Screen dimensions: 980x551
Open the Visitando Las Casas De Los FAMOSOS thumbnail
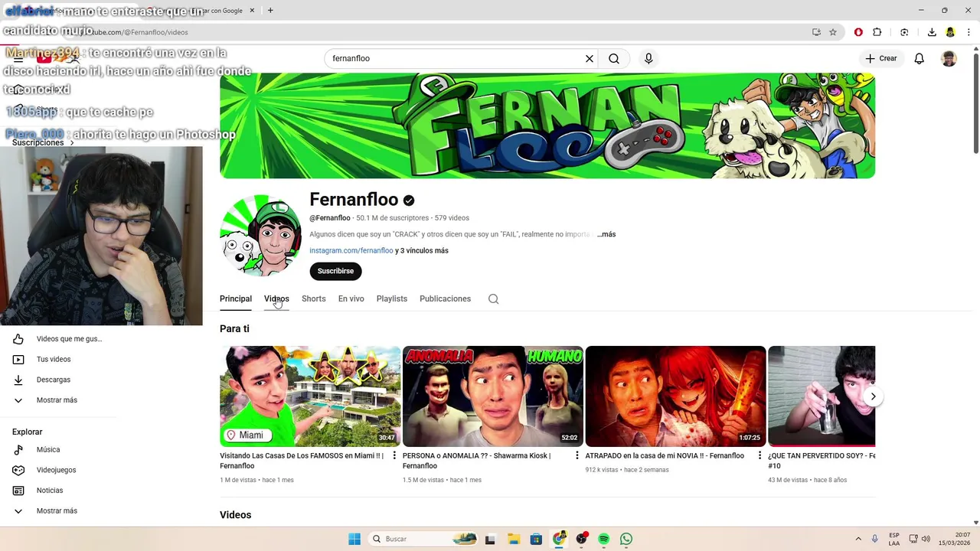coord(310,396)
